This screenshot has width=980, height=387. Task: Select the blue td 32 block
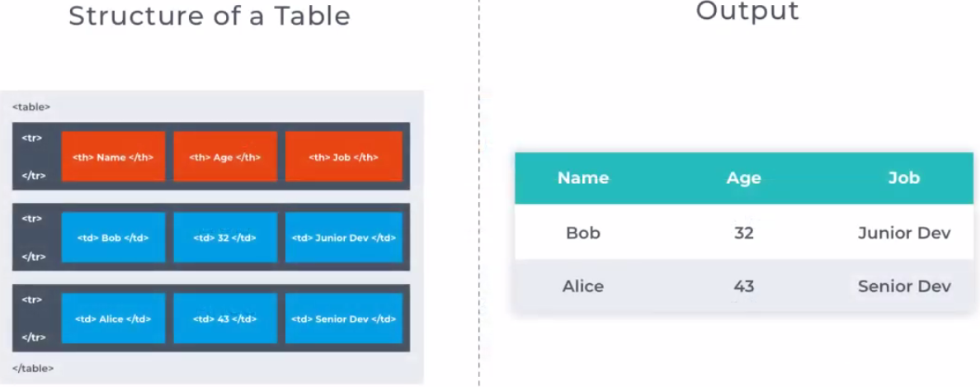click(225, 238)
